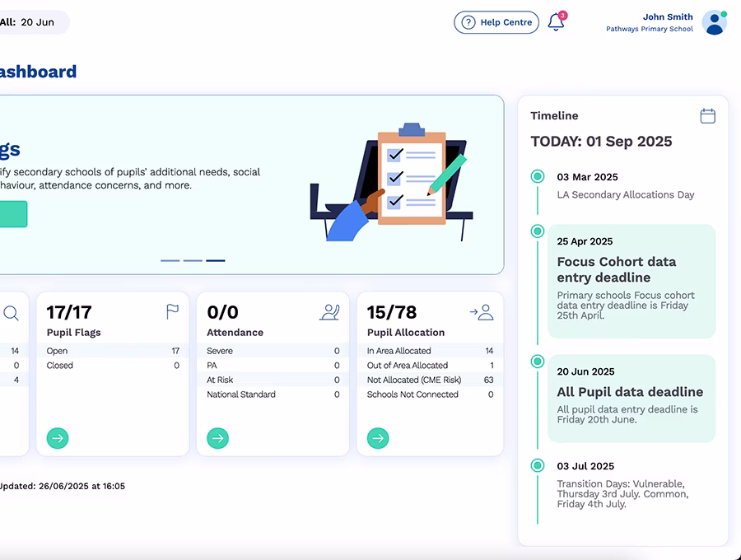Open the All Pupil data deadline card
Screen dimensions: 741x560
click(631, 399)
